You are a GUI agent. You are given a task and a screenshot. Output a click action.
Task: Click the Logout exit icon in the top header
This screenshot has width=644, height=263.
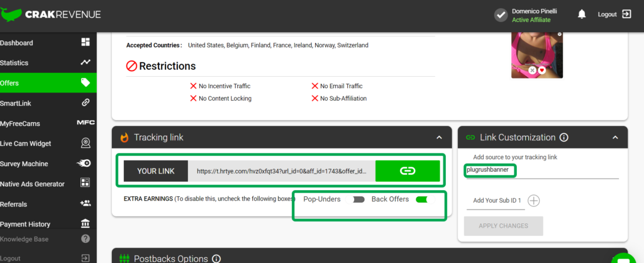626,14
